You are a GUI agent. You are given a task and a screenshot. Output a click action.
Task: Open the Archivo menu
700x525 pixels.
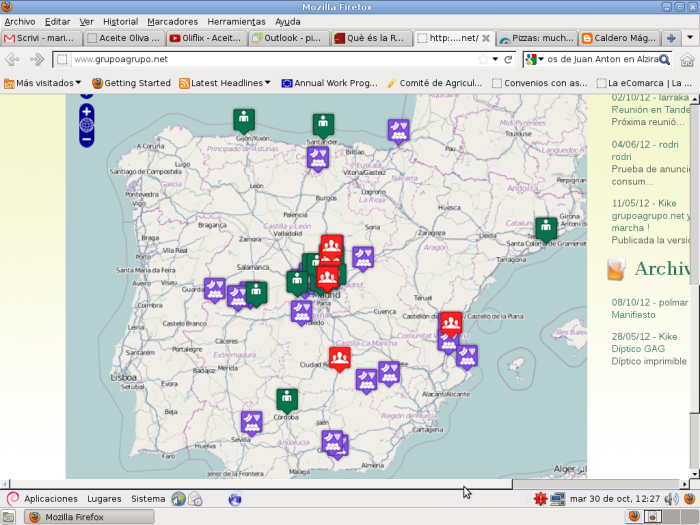[20, 21]
